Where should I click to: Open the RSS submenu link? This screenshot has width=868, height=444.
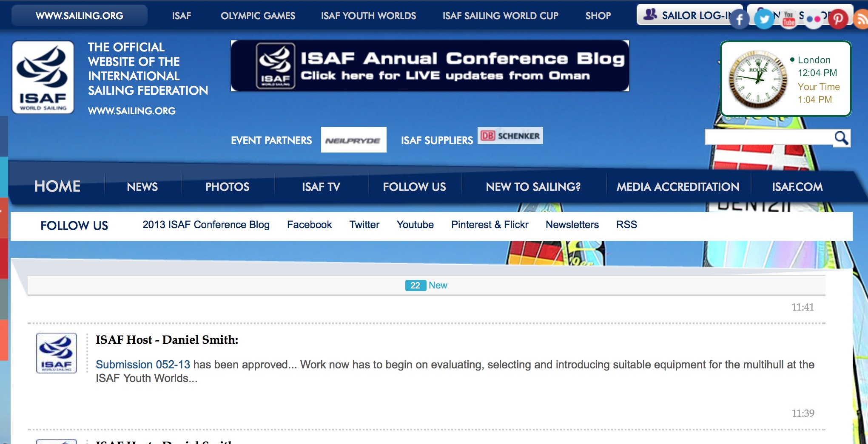pos(626,225)
